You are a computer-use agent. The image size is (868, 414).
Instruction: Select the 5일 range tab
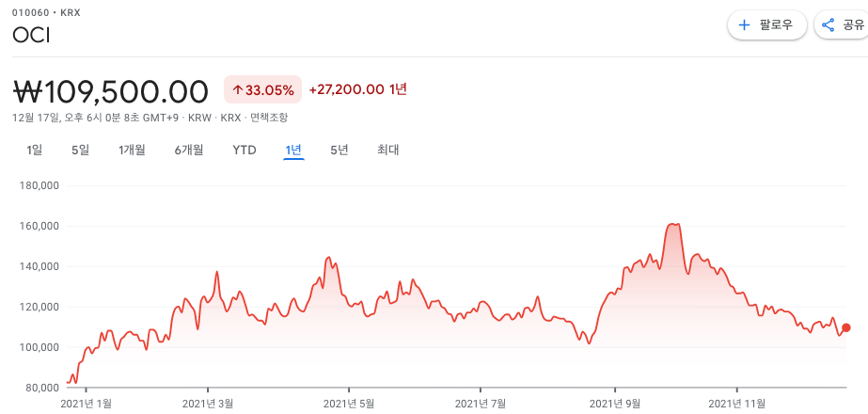[80, 150]
